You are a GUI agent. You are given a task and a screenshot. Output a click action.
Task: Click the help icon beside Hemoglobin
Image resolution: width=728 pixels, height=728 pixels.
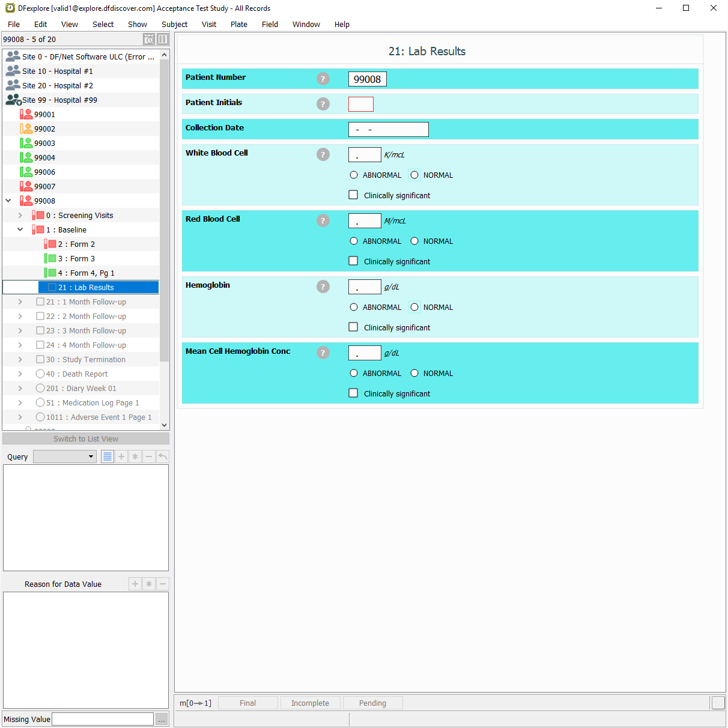coord(323,287)
